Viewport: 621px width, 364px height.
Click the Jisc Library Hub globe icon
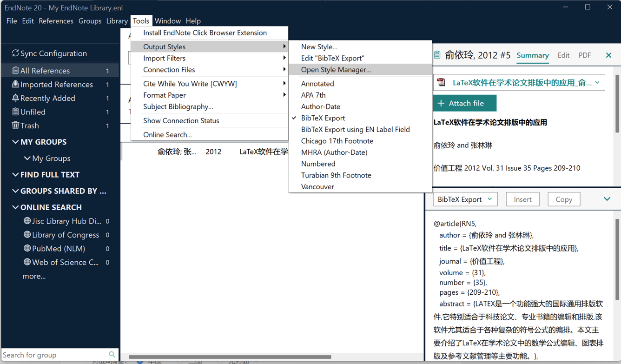tap(27, 221)
